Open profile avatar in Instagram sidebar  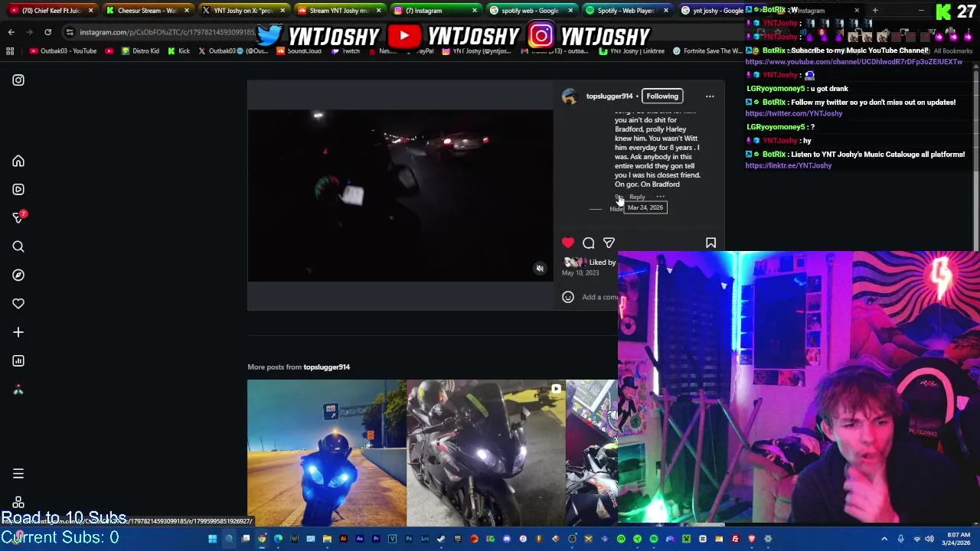(18, 390)
